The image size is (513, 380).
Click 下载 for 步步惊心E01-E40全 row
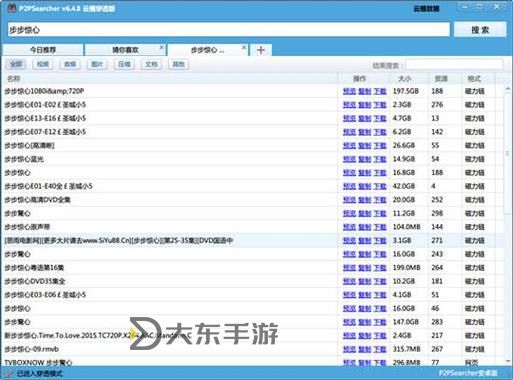click(x=380, y=186)
